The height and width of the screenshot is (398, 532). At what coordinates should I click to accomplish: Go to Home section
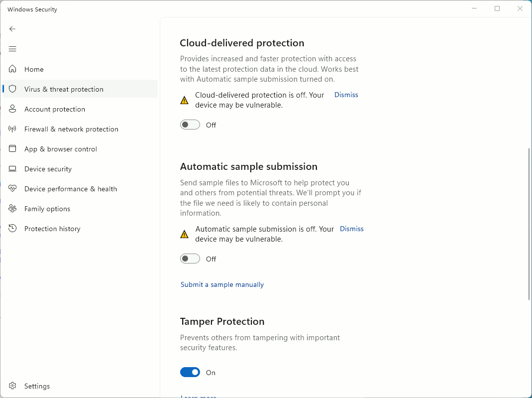click(x=80, y=69)
